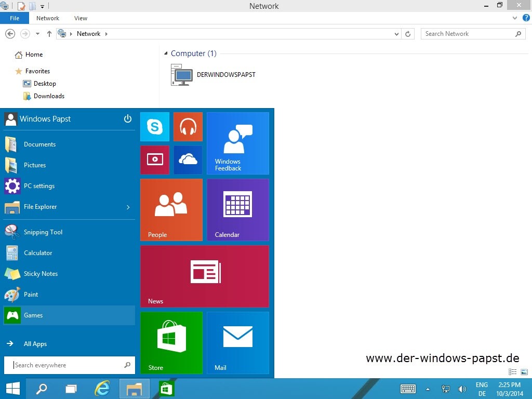This screenshot has width=532, height=399.
Task: Expand the recent locations dropdown arrow
Action: (37, 34)
